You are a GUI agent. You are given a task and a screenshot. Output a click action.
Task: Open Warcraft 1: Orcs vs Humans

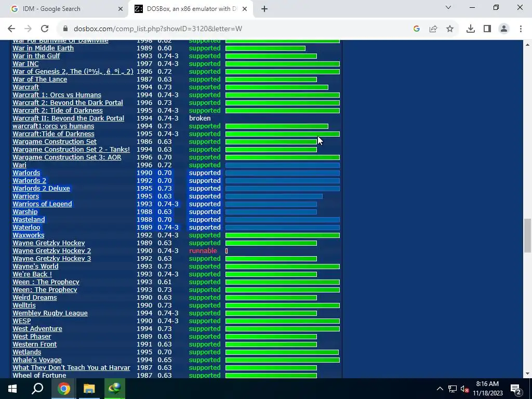57,95
